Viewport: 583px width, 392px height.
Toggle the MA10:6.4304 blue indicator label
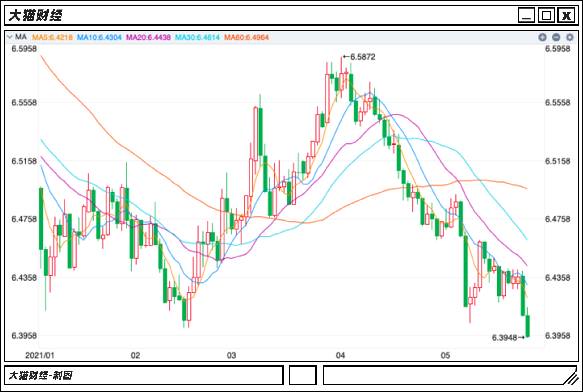(x=99, y=37)
